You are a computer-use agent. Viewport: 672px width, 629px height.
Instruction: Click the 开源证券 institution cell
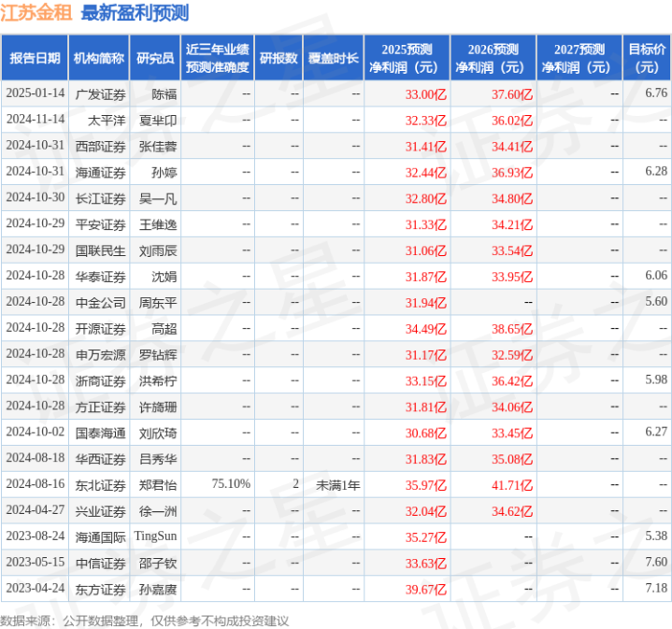100,330
